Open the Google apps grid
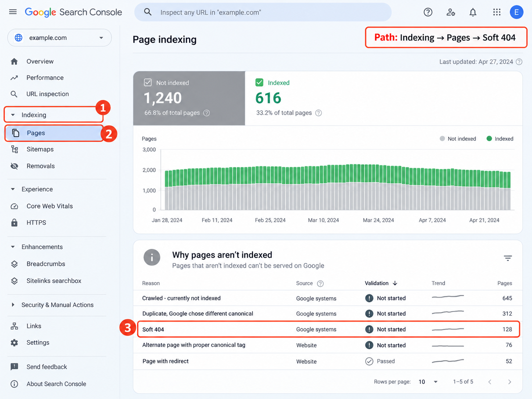Screen dimensions: 532x399 pos(497,12)
